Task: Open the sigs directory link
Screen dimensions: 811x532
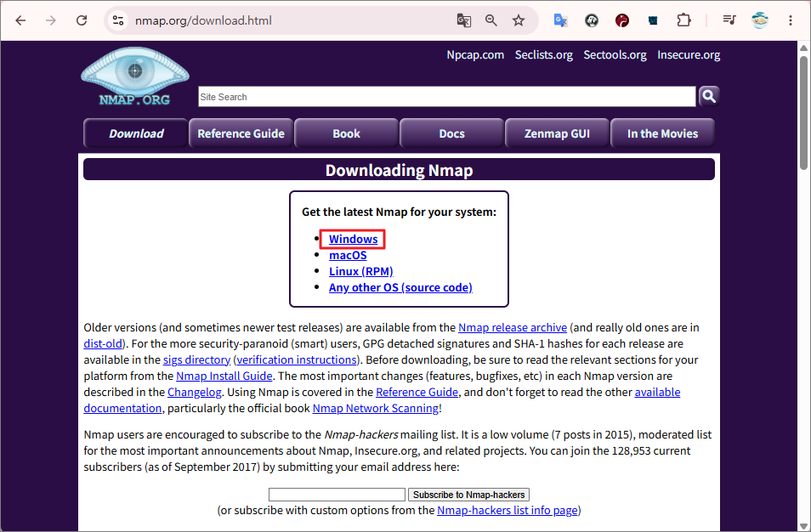Action: [x=196, y=359]
